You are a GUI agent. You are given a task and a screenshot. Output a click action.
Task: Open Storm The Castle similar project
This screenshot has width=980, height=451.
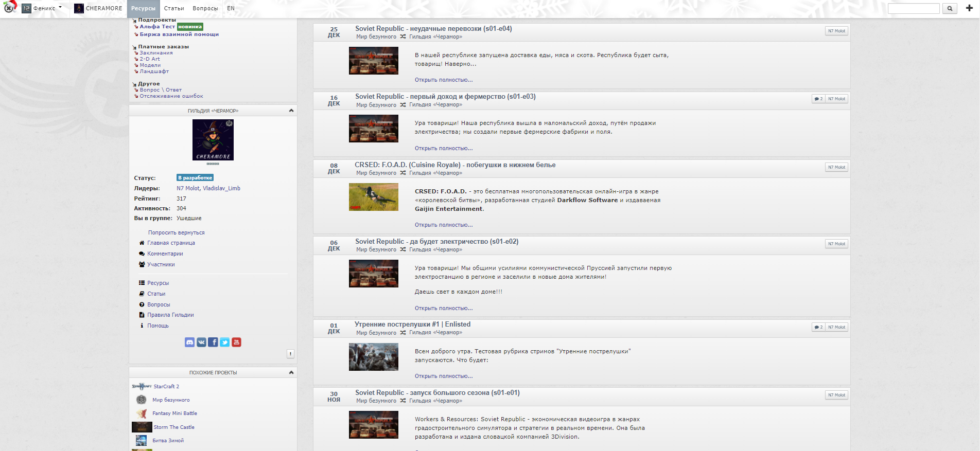[174, 427]
